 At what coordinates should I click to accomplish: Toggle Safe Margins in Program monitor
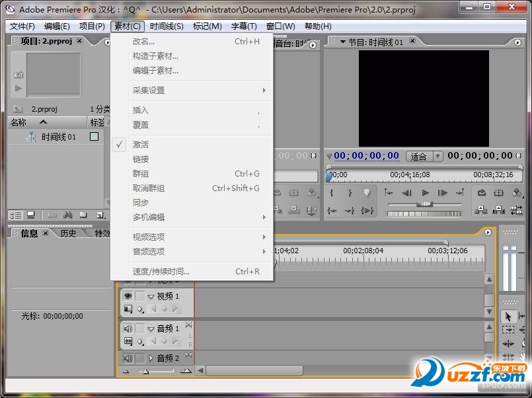[499, 193]
